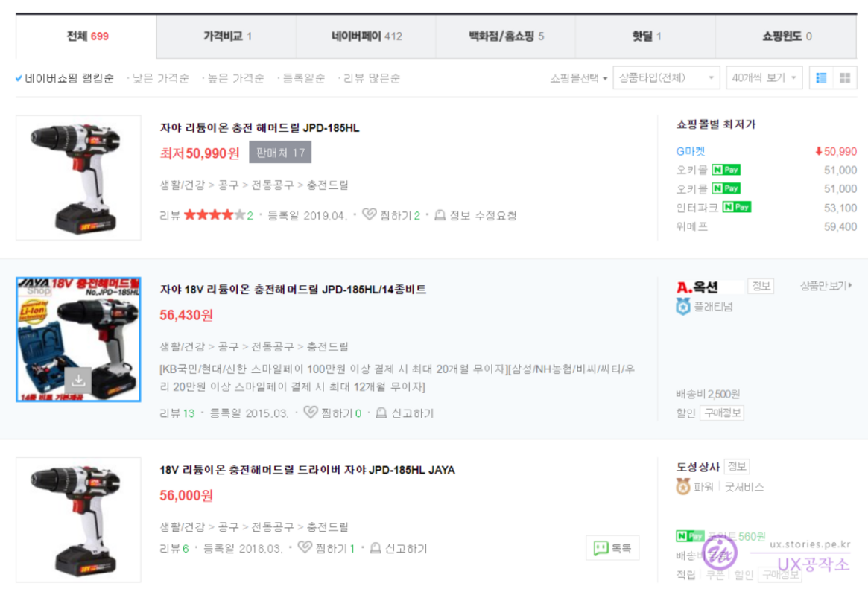Click the 신고하기 icon on Auction listing

[381, 413]
